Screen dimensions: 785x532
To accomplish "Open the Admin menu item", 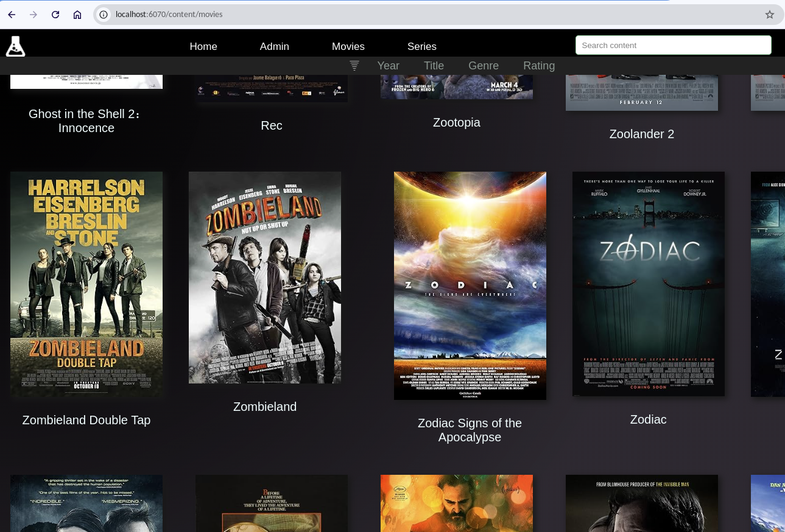I will coord(274,47).
